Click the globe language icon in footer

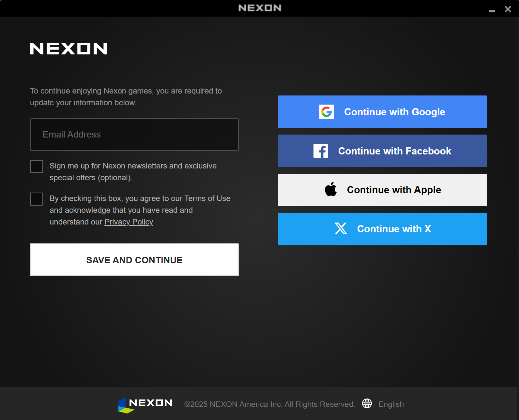(x=367, y=403)
